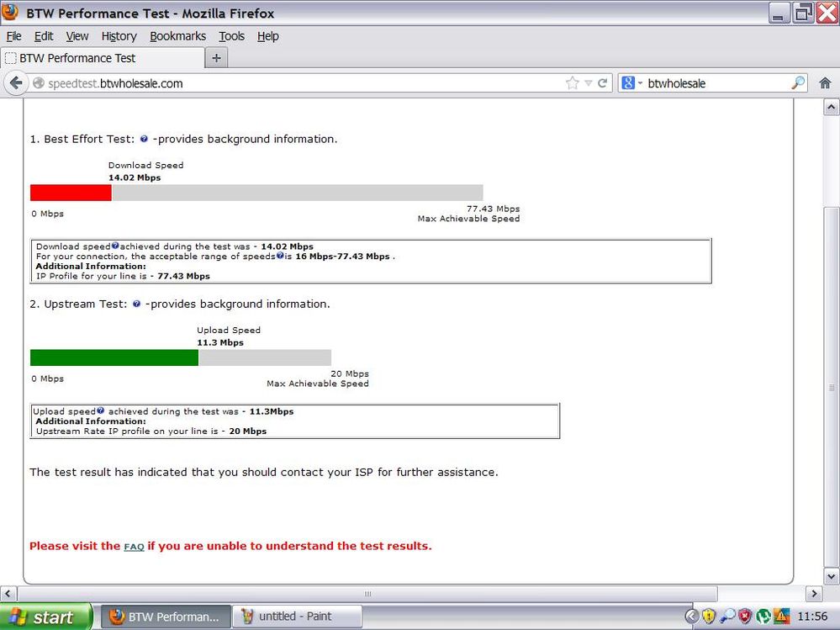Open a new tab with the plus button

(216, 58)
